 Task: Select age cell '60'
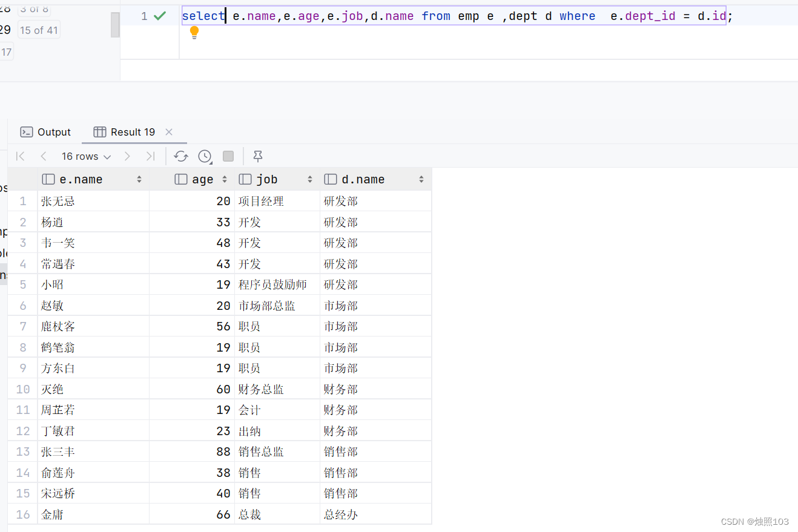[192, 389]
